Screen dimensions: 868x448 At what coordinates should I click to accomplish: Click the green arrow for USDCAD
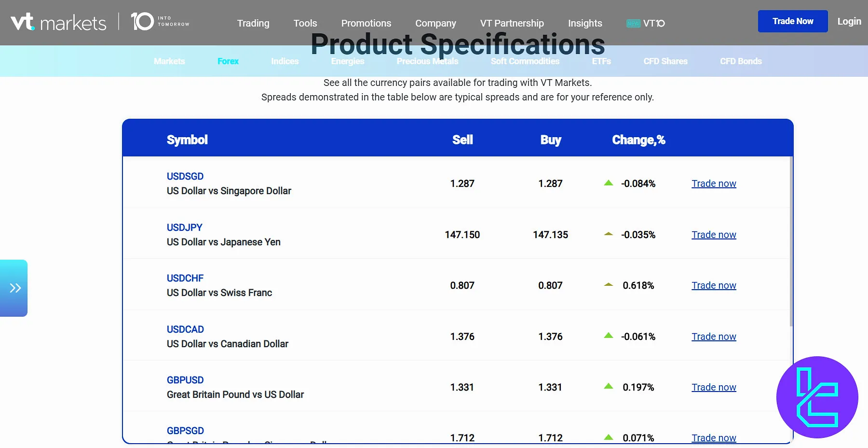tap(609, 336)
